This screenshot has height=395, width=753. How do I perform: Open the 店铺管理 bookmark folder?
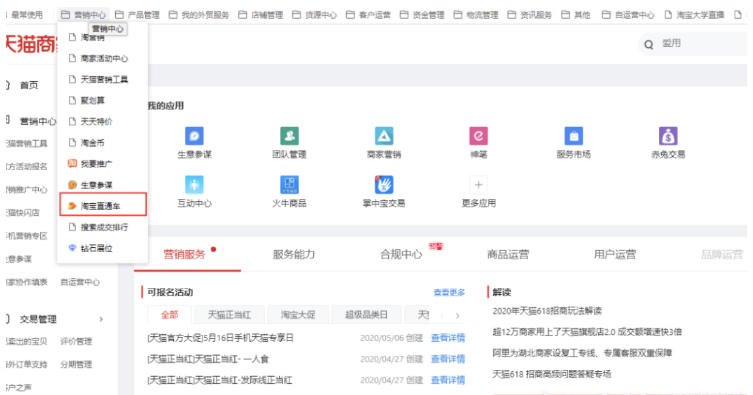[261, 15]
